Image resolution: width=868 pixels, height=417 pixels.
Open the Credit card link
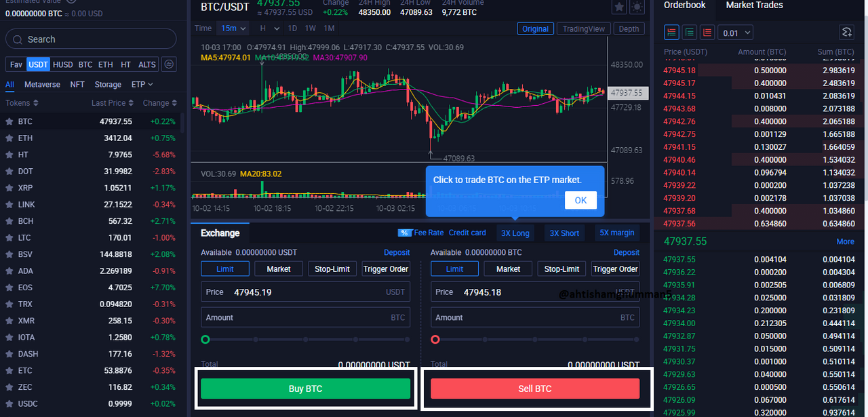click(467, 233)
